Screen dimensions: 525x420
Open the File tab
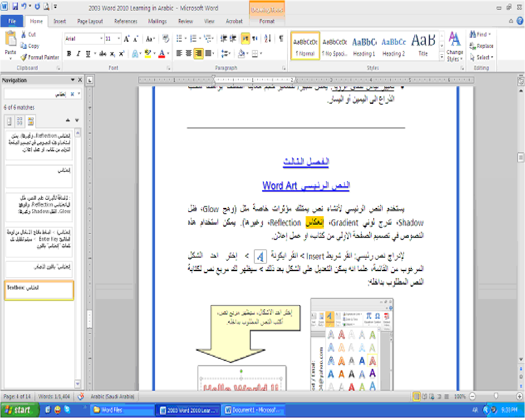pyautogui.click(x=12, y=21)
